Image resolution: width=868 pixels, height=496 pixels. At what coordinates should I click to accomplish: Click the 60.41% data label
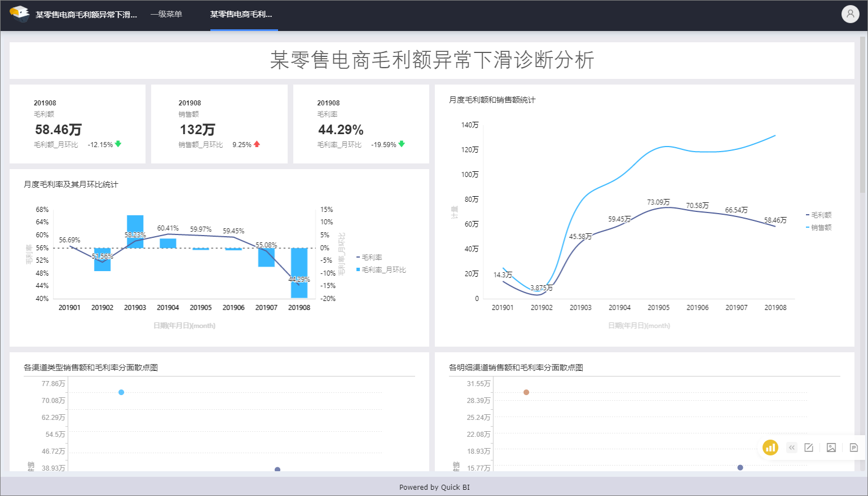click(x=168, y=228)
